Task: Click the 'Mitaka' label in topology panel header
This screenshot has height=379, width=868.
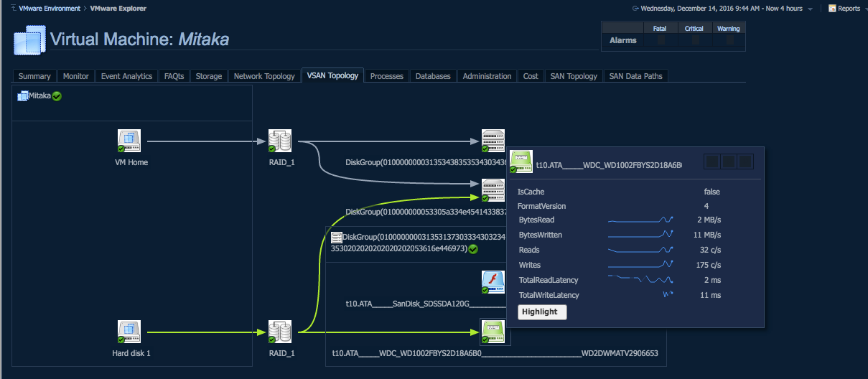Action: click(x=39, y=95)
